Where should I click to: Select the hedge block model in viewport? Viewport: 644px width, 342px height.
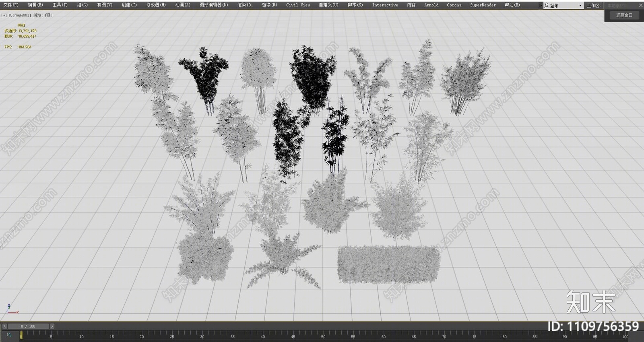388,264
